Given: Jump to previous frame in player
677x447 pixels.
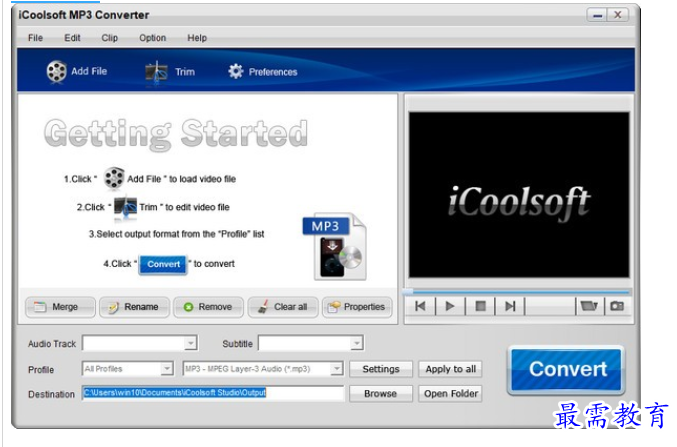Looking at the screenshot, I should (420, 306).
